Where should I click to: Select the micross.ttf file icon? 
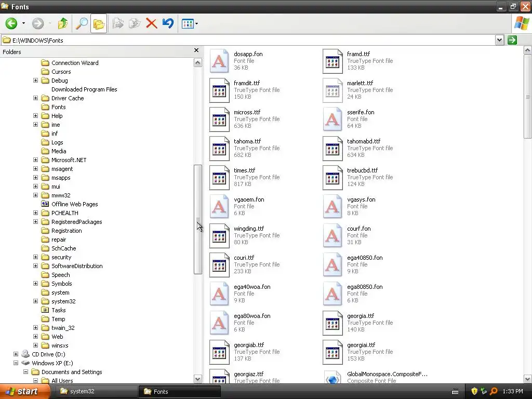[x=219, y=119]
